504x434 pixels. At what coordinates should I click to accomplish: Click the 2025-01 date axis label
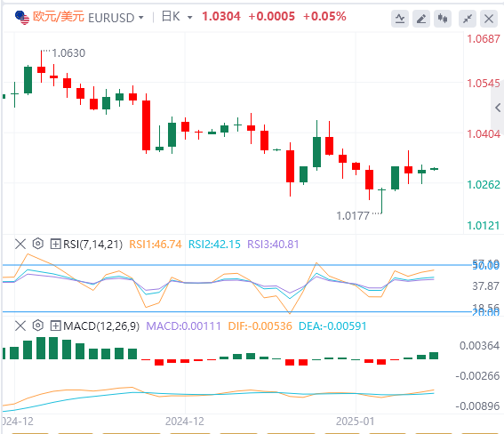[x=356, y=422]
